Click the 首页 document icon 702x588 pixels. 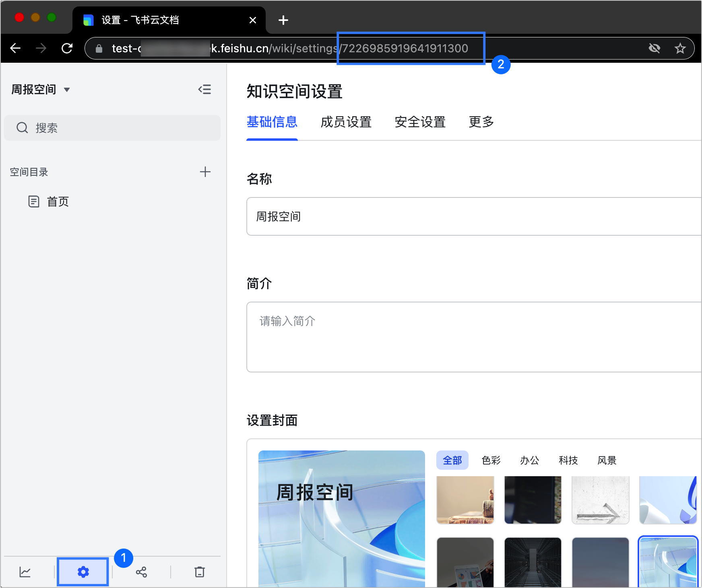click(34, 201)
